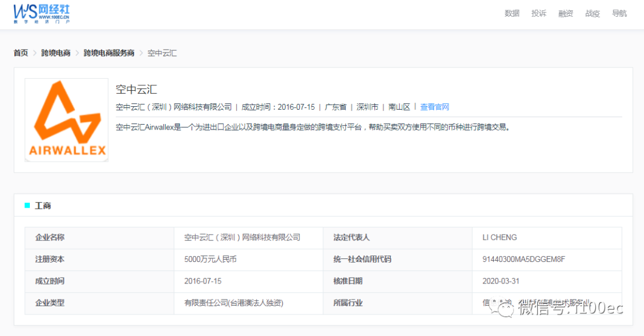Click the 空中云汇 company title heading
This screenshot has height=336, width=644.
136,90
